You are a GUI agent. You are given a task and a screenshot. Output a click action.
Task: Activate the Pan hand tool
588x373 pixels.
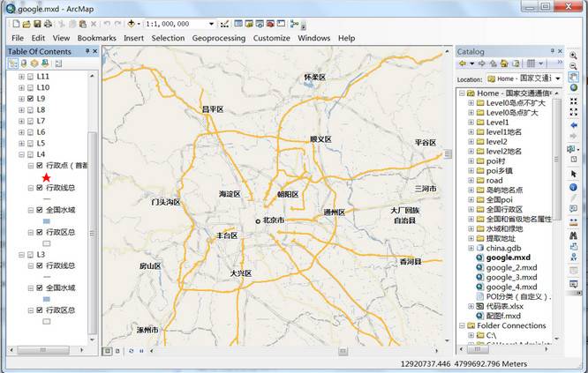(x=573, y=77)
